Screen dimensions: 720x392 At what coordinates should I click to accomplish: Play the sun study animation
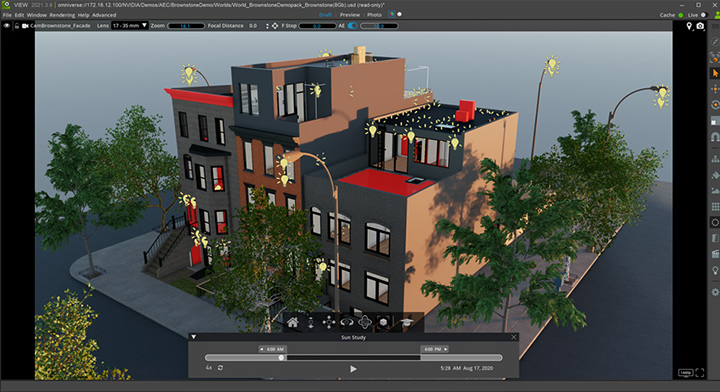tap(353, 369)
